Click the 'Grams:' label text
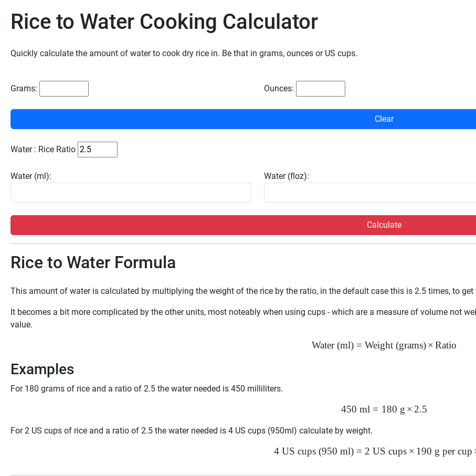 24,89
